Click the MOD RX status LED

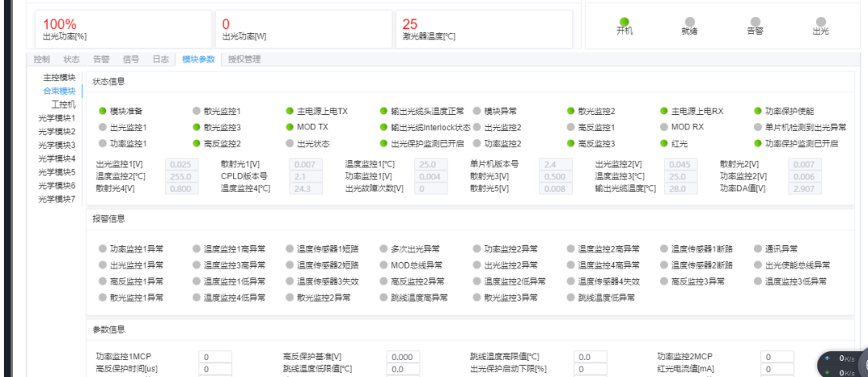point(665,127)
